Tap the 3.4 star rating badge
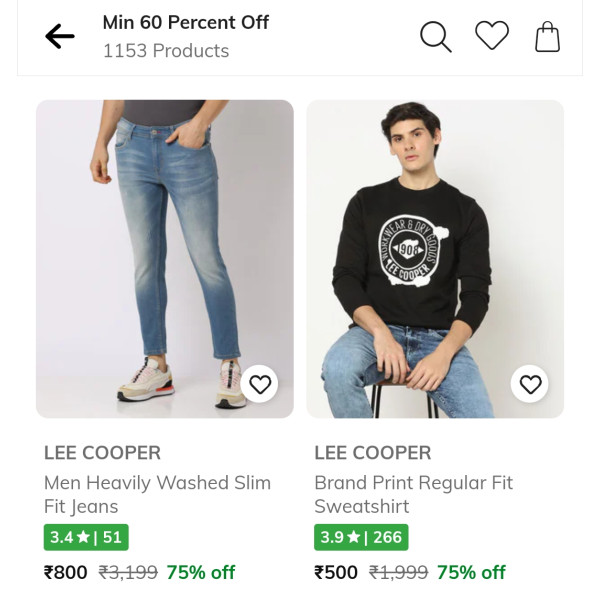Image resolution: width=600 pixels, height=600 pixels. [86, 537]
